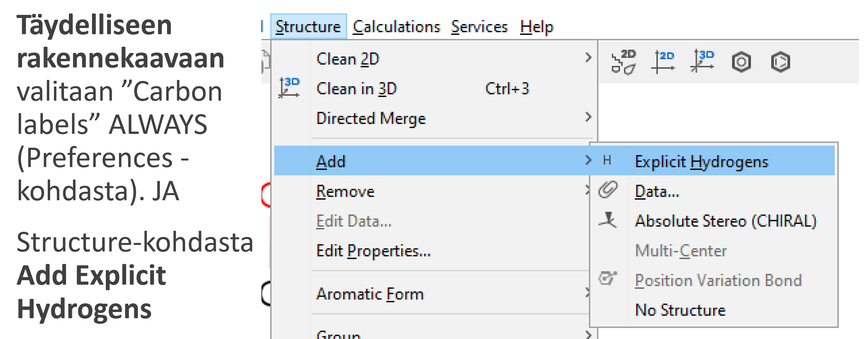Choose Aromatic Form menu entry
Image resolution: width=868 pixels, height=339 pixels.
(x=370, y=294)
